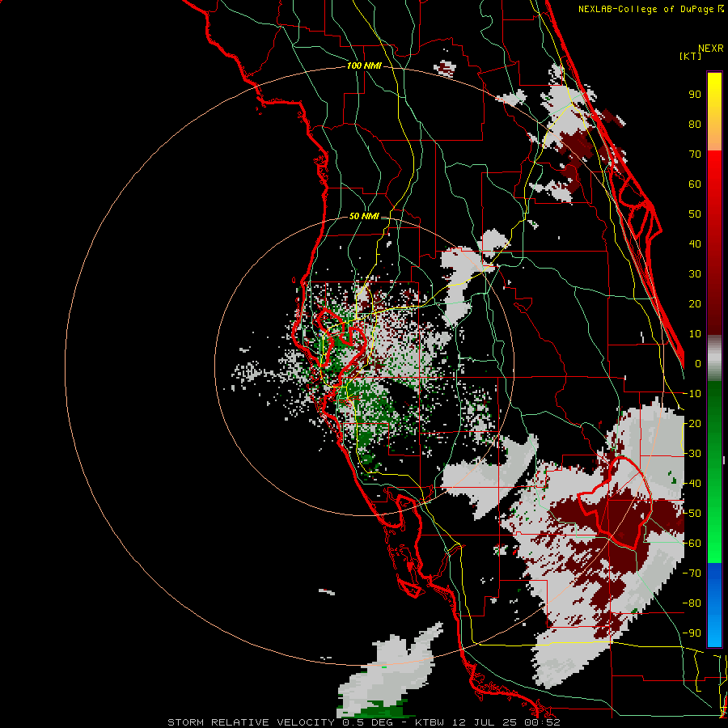
Task: Click the 70 value on the velocity scale
Action: [x=695, y=154]
